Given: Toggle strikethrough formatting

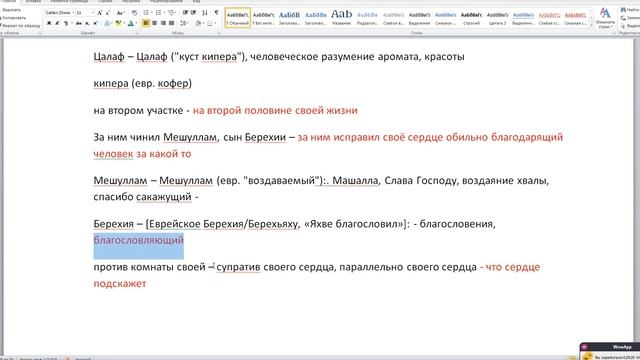Looking at the screenshot, I should tap(79, 23).
